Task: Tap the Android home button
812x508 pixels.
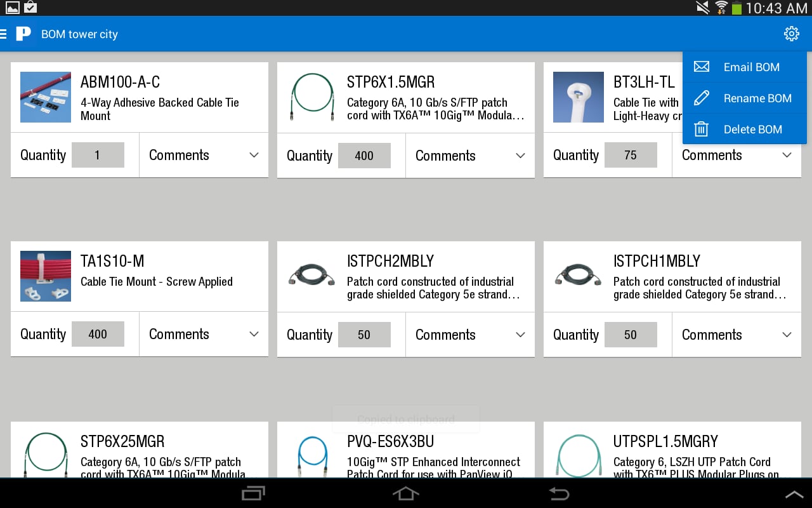Action: point(406,493)
